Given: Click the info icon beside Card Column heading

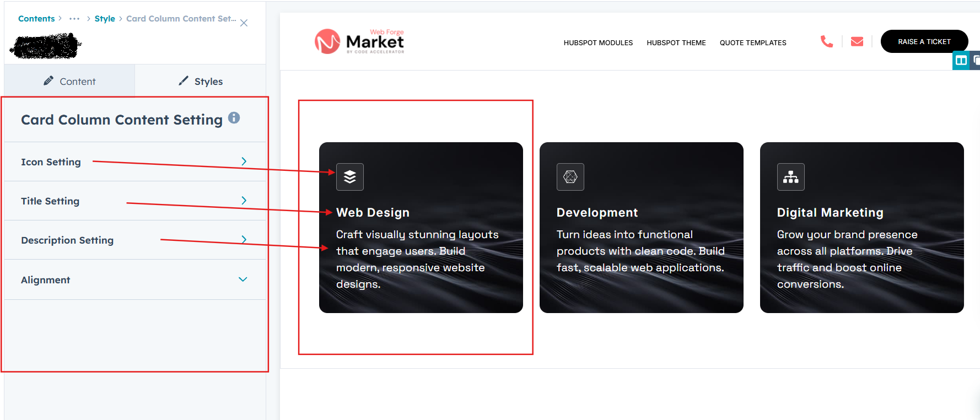Looking at the screenshot, I should (234, 118).
